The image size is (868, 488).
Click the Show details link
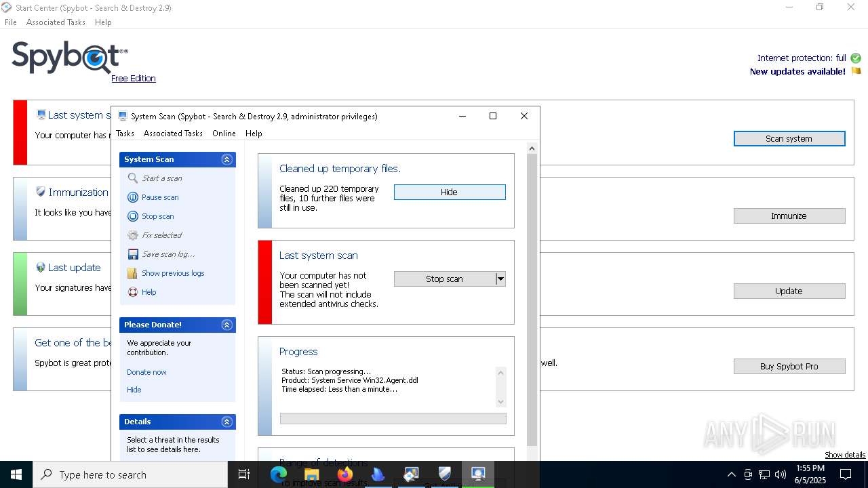[845, 455]
